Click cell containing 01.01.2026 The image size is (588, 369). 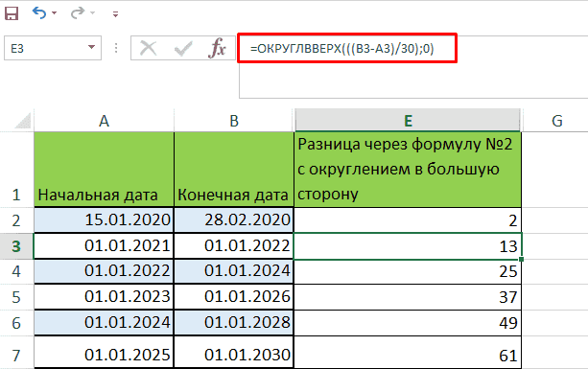pos(234,297)
